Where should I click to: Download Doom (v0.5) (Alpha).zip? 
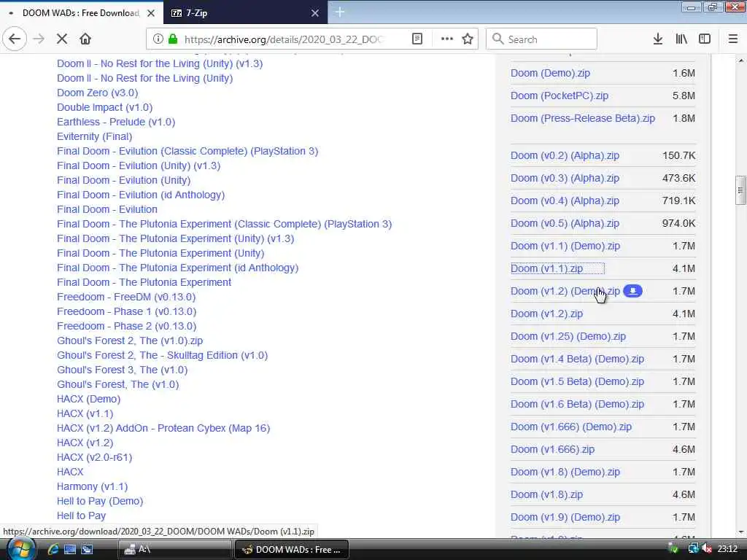[x=565, y=223]
